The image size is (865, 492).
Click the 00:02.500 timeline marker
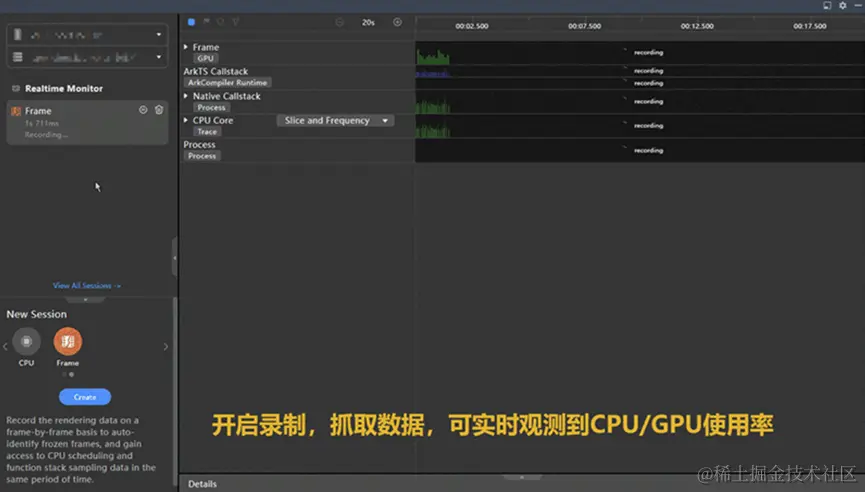(x=472, y=26)
